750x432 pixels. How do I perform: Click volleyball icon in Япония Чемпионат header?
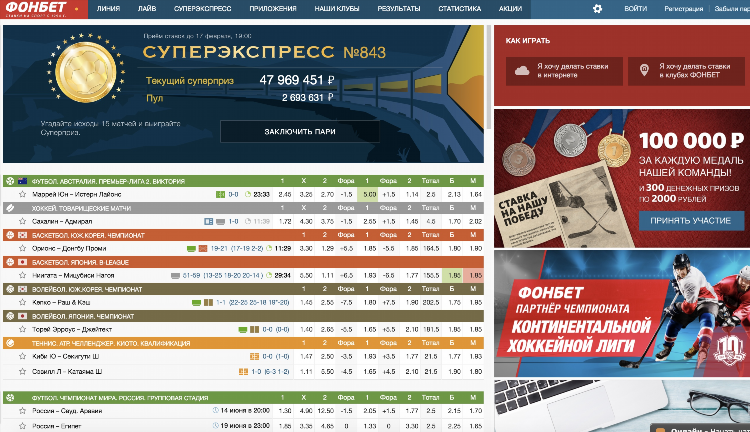pos(10,316)
